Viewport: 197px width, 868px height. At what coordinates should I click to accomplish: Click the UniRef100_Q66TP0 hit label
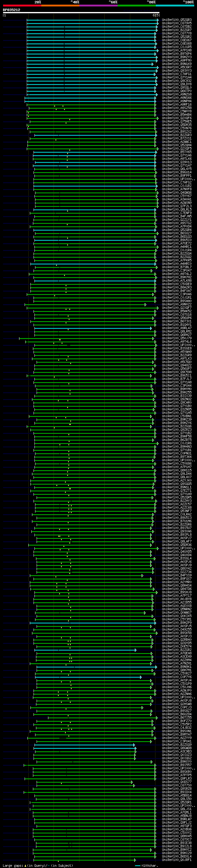point(177,91)
